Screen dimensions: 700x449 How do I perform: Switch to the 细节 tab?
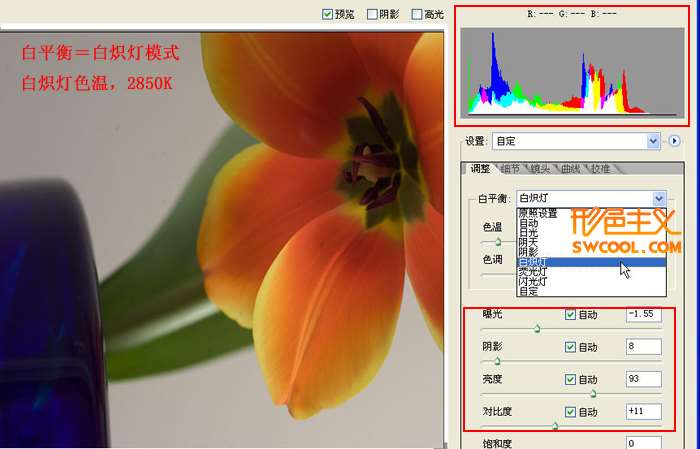510,169
